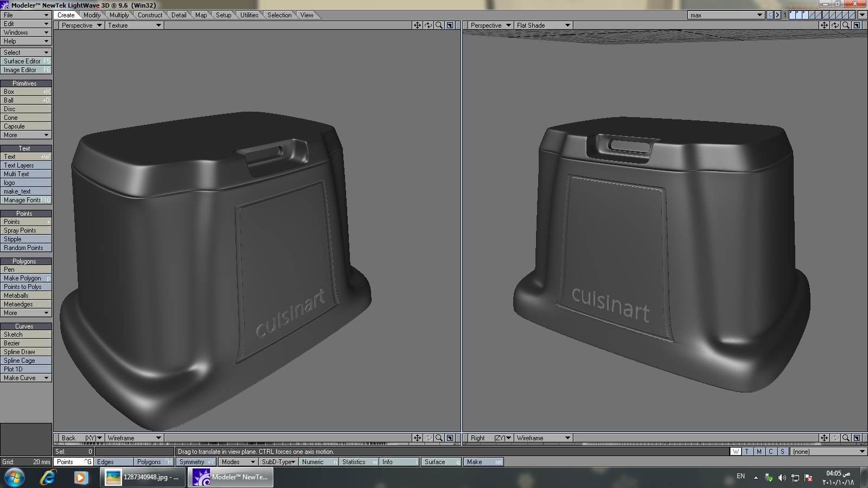Open the Flat Shade dropdown

pos(544,25)
